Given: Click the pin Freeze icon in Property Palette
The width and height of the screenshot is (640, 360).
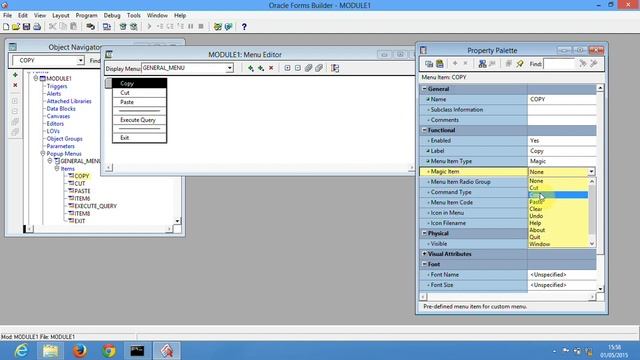Looking at the screenshot, I should coord(520,64).
